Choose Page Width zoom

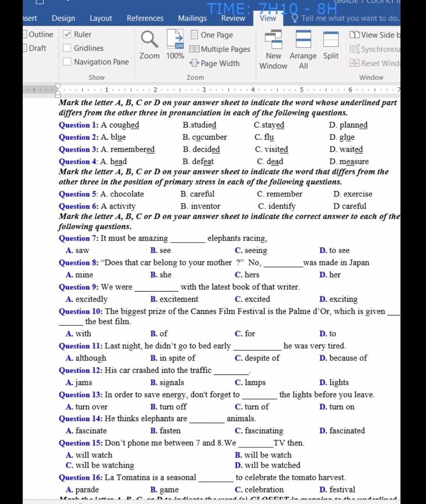(215, 63)
